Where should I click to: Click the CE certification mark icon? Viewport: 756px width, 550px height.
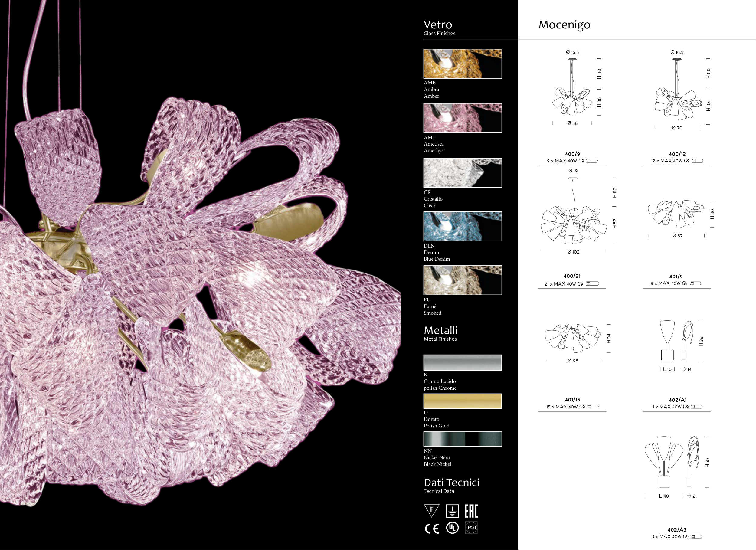[x=432, y=529]
